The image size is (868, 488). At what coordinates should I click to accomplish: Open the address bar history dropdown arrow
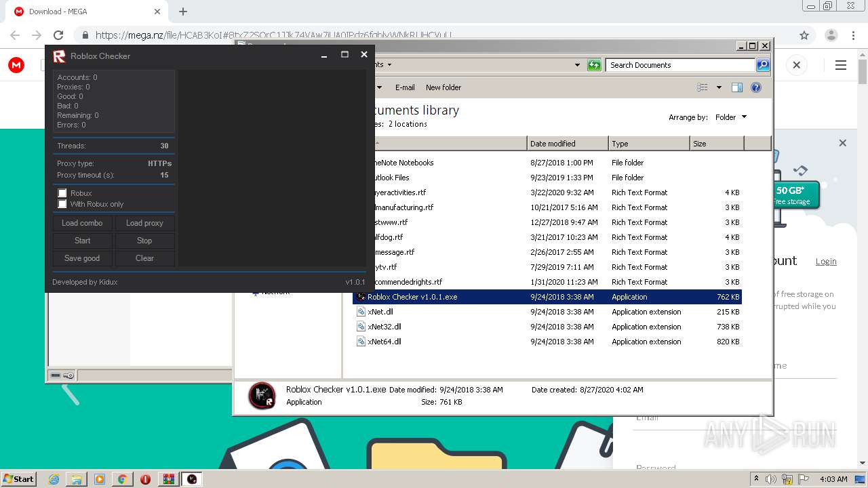pyautogui.click(x=577, y=65)
